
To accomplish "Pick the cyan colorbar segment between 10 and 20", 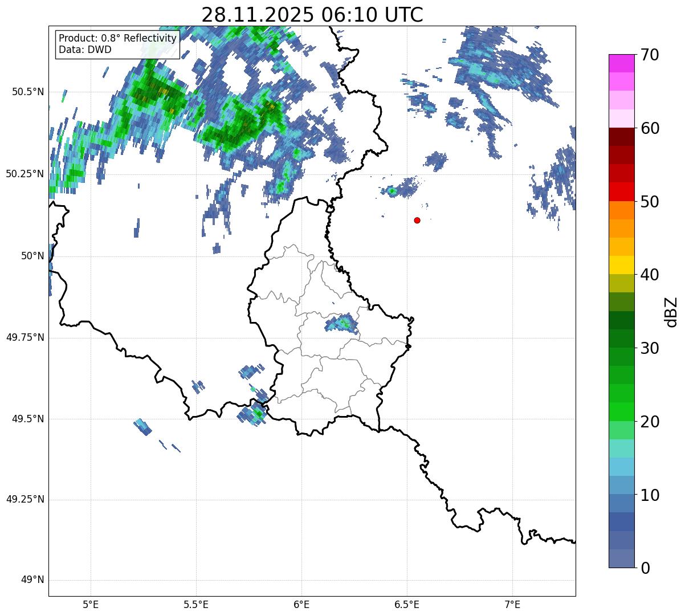I will [621, 467].
